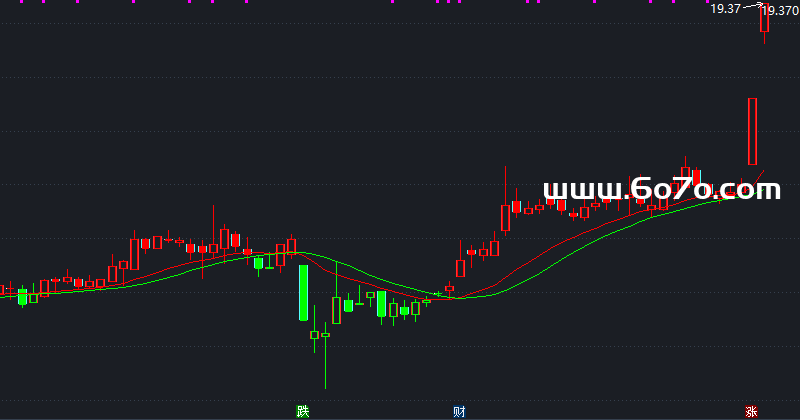
Task: Select the 19.370 price axis label
Action: pyautogui.click(x=781, y=11)
